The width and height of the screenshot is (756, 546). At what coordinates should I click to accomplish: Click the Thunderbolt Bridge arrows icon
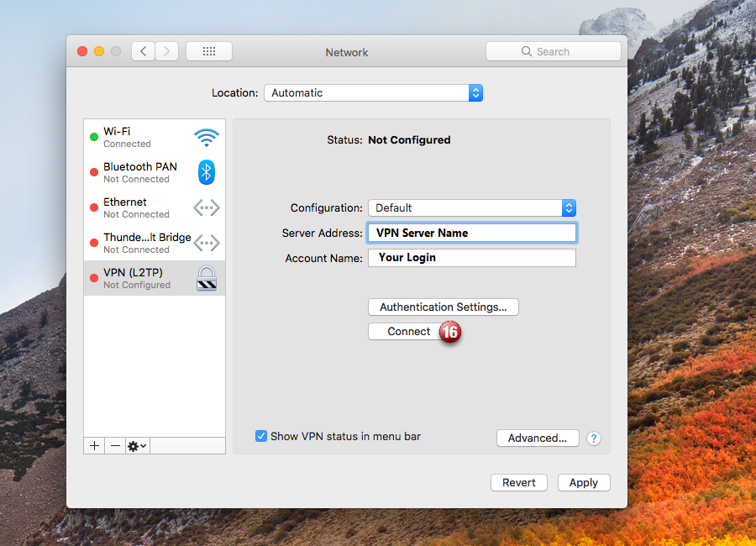coord(207,243)
